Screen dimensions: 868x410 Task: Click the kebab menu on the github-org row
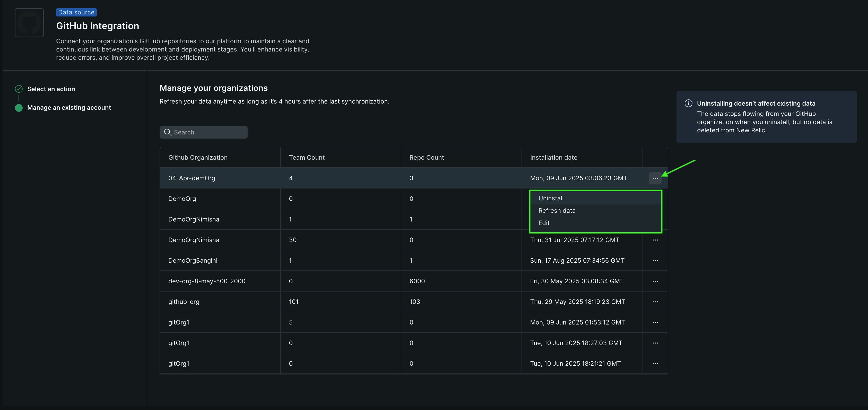[655, 302]
